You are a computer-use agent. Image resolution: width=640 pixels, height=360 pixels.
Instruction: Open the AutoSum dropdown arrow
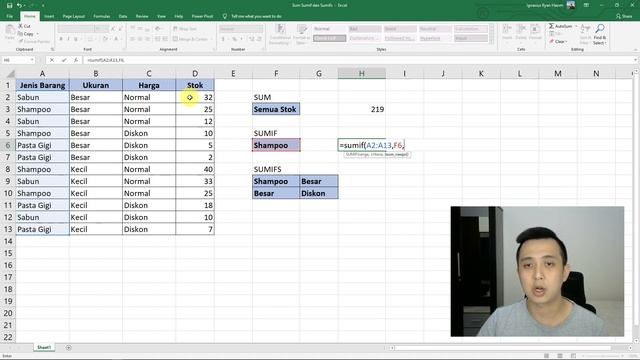[x=576, y=26]
